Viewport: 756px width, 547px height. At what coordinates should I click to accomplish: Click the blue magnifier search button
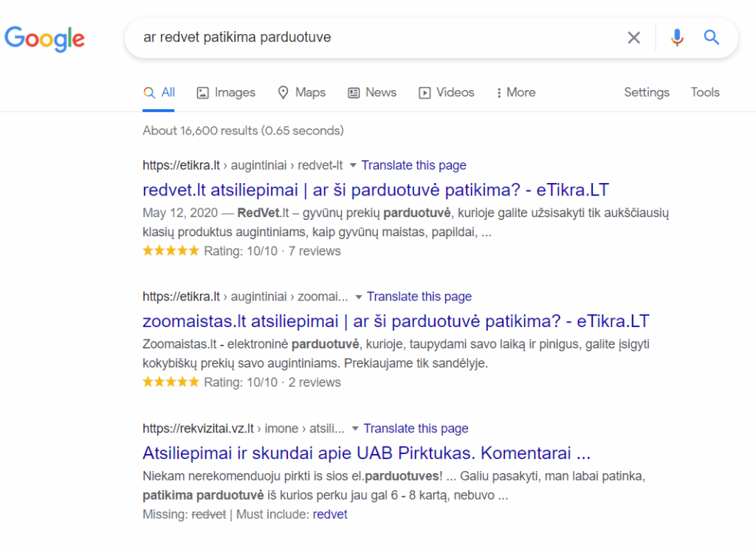[x=711, y=38]
